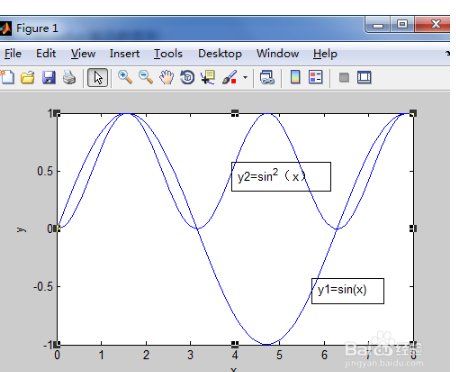
Task: Select the Data Cursor tool
Action: 208,77
